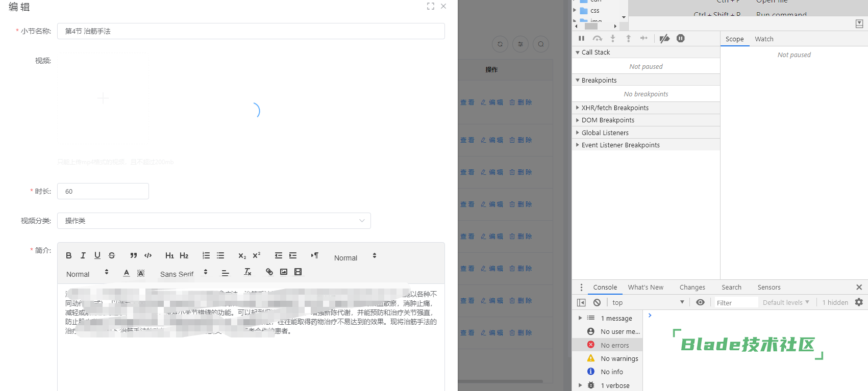Screen dimensions: 868x391
Task: Open the text background color picker
Action: [x=141, y=273]
